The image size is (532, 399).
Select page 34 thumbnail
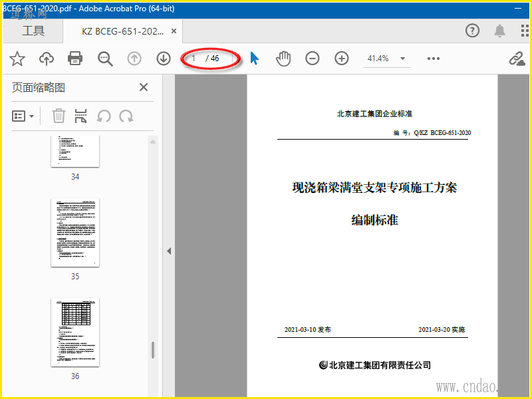point(75,152)
